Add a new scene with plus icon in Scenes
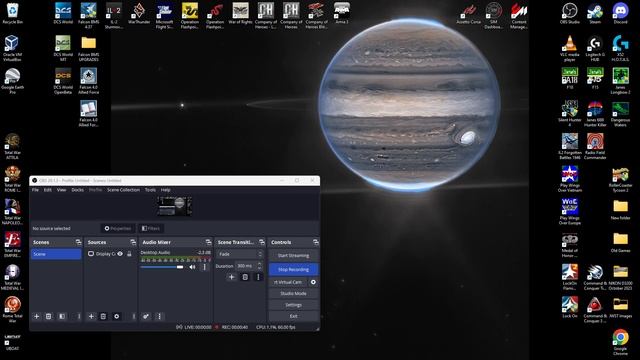The width and height of the screenshot is (640, 360). coord(36,316)
